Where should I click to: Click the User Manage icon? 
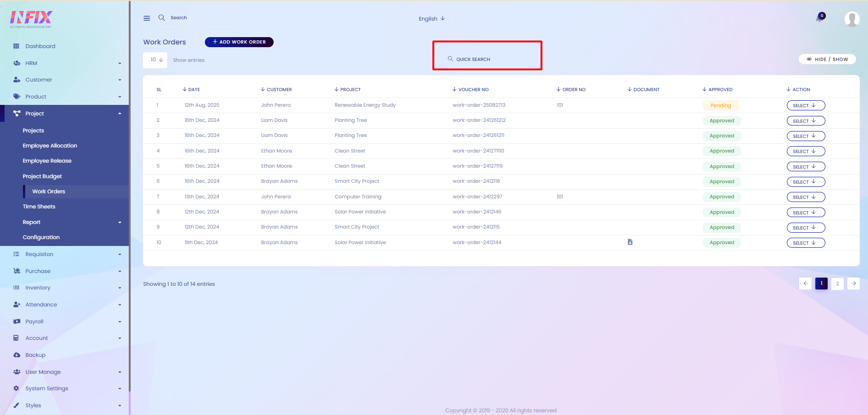click(16, 372)
